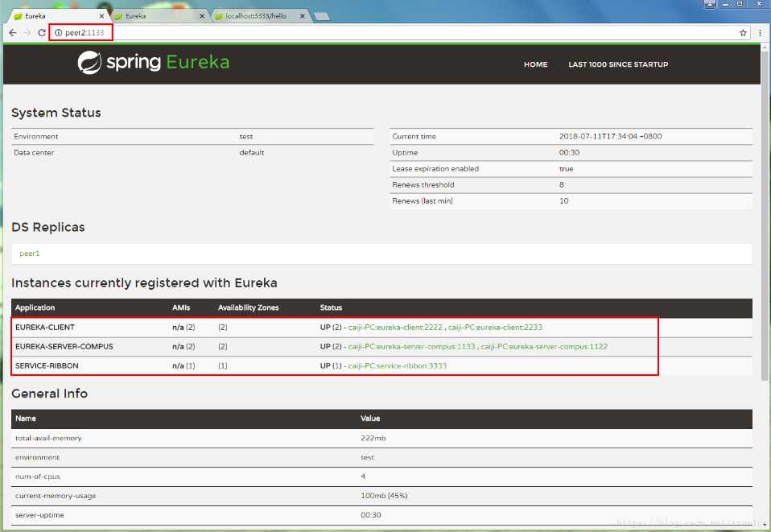The width and height of the screenshot is (771, 532).
Task: Reload the page with refresh icon
Action: [42, 32]
